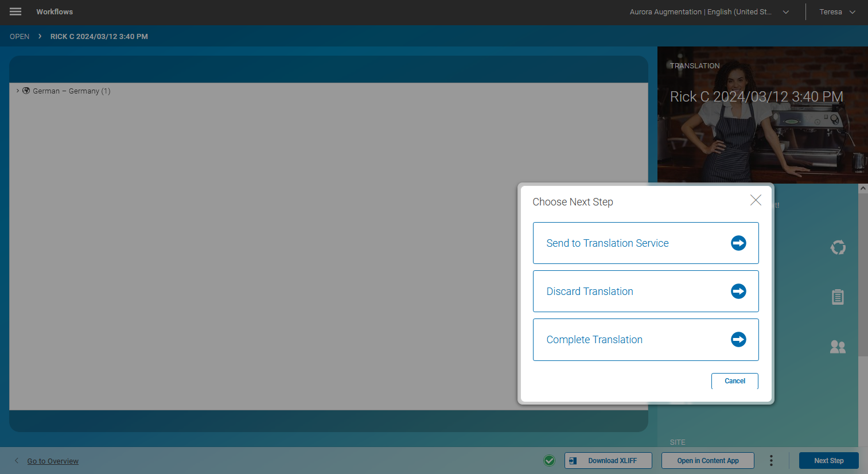Click the arrow icon on Complete Translation
This screenshot has height=474, width=868.
click(x=738, y=339)
